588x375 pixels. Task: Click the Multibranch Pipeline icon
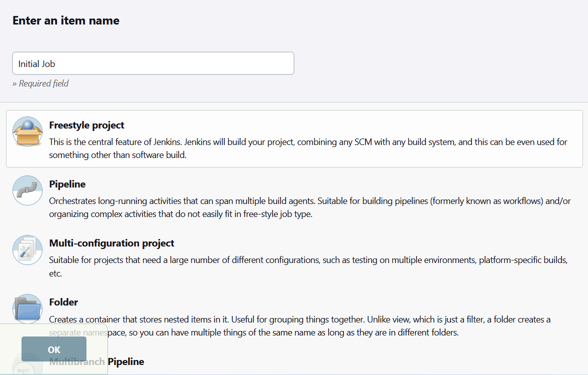[27, 367]
